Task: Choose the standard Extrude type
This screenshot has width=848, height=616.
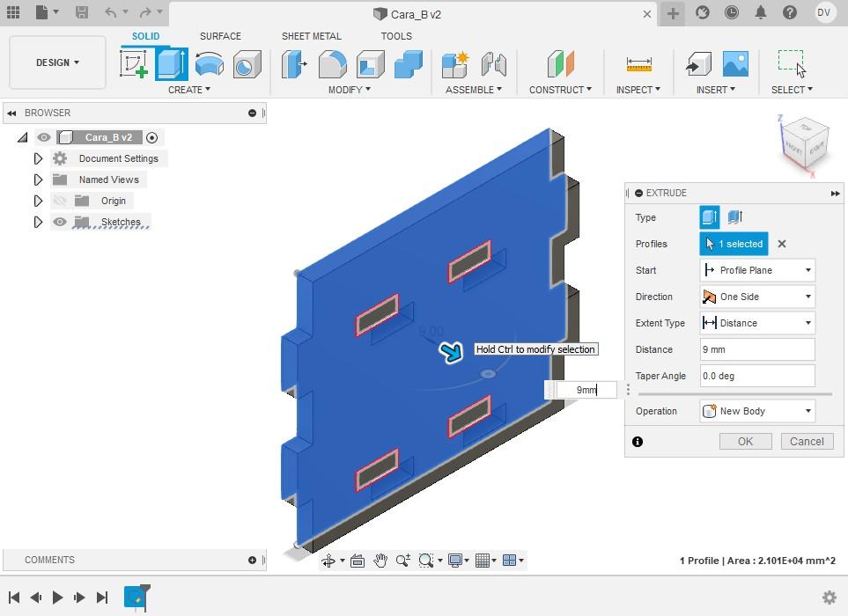Action: pyautogui.click(x=710, y=217)
